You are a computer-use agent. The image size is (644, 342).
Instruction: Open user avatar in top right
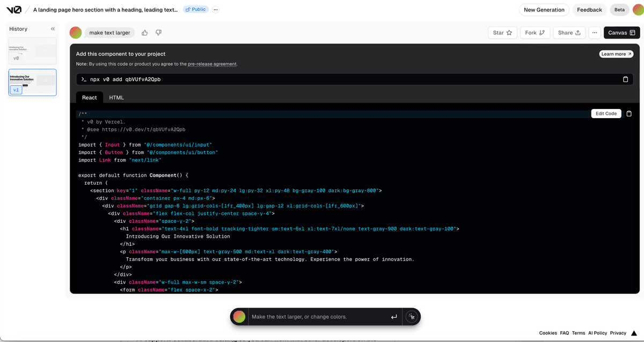636,10
